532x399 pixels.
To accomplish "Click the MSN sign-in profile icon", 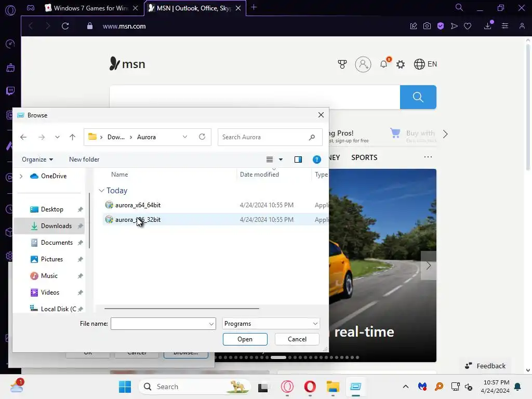I will point(363,64).
